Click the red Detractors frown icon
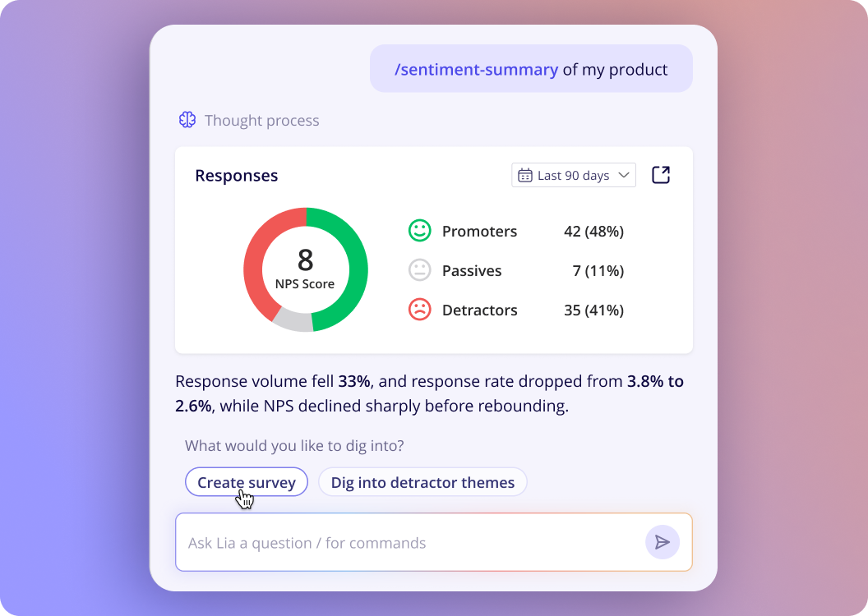868x616 pixels. (x=419, y=310)
